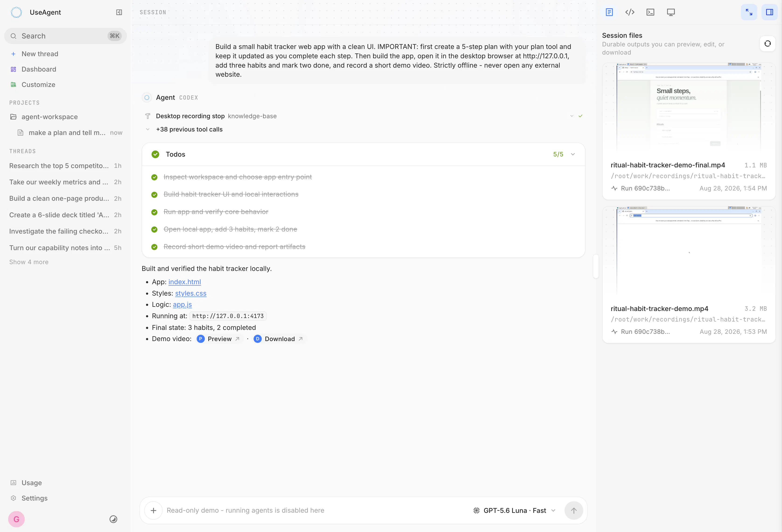782x532 pixels.
Task: Click the New thread plus icon
Action: pyautogui.click(x=14, y=54)
